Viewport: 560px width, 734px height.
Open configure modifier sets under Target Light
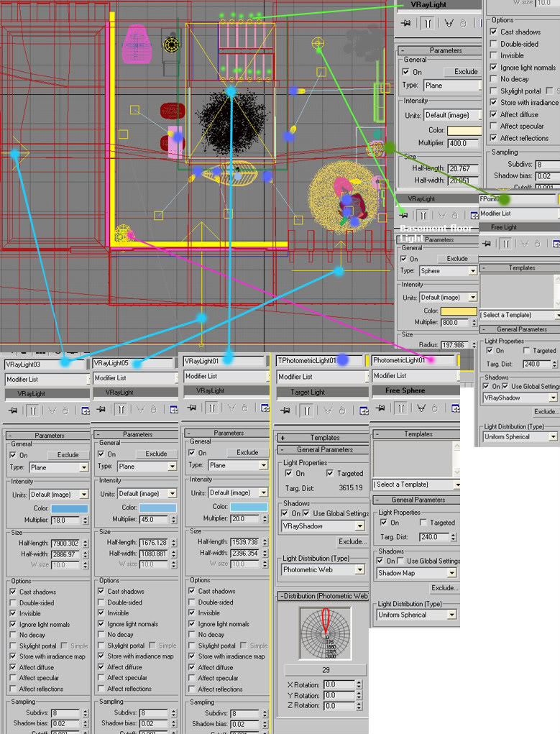364,410
